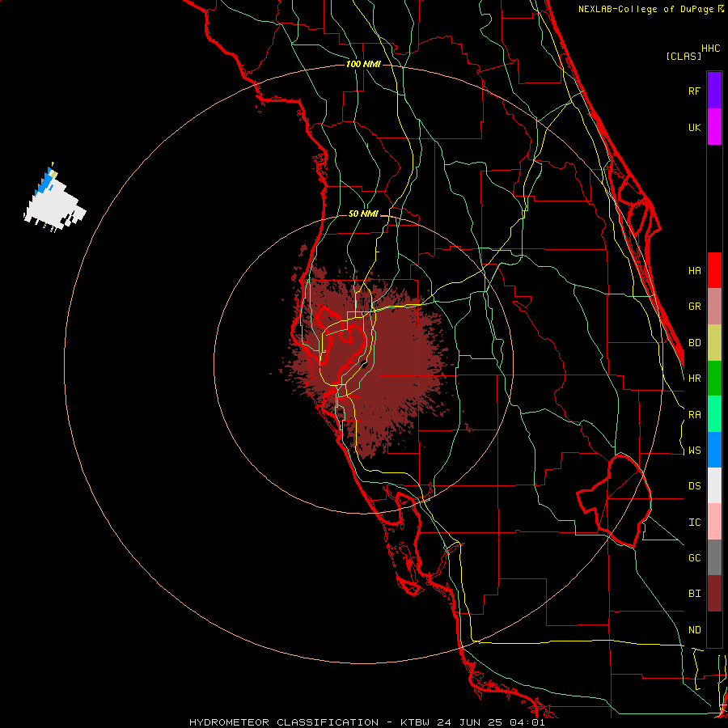This screenshot has width=728, height=728.
Task: Click the KTBW station identifier
Action: coord(415,722)
